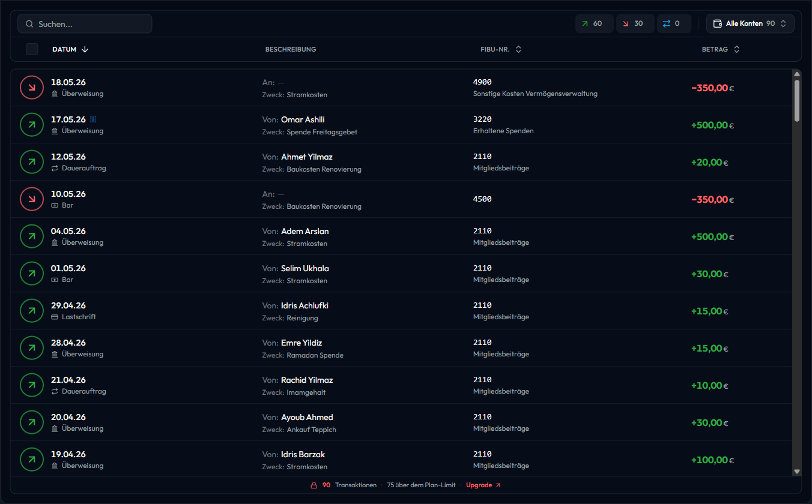Click the red outgoing arrow icon for 18.05.26
The height and width of the screenshot is (504, 812).
pos(32,88)
